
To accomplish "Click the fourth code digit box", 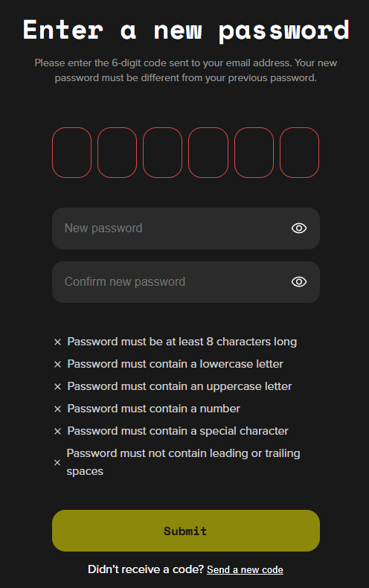I will click(x=208, y=153).
